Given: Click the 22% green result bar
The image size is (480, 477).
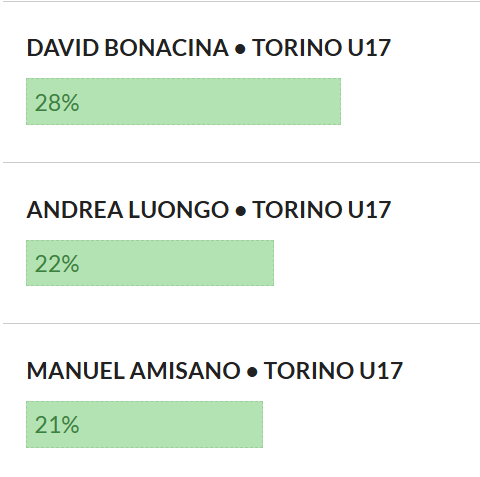Looking at the screenshot, I should (x=150, y=263).
